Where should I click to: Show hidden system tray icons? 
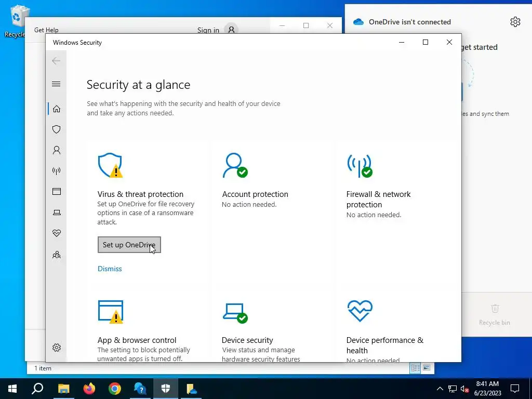pos(440,389)
